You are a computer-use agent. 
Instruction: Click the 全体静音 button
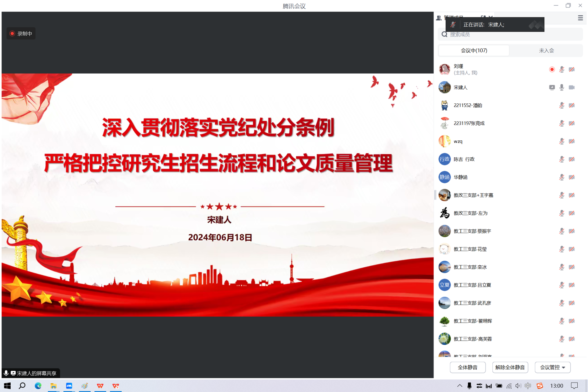[467, 367]
